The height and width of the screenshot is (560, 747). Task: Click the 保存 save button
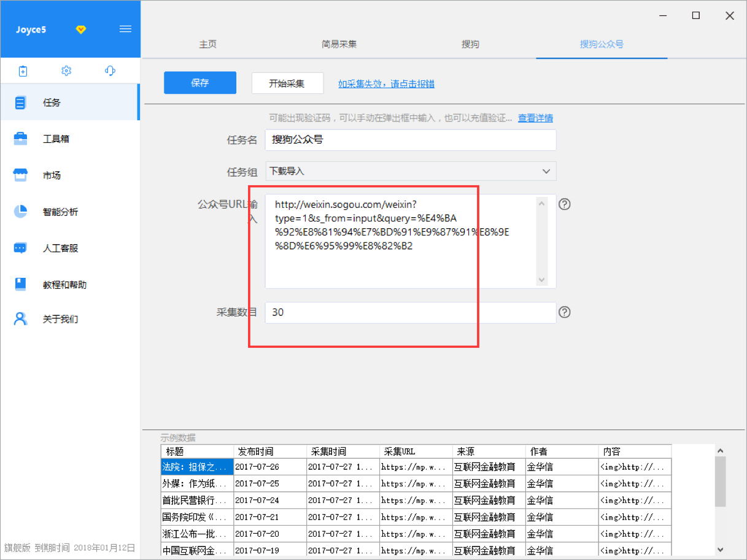tap(200, 82)
